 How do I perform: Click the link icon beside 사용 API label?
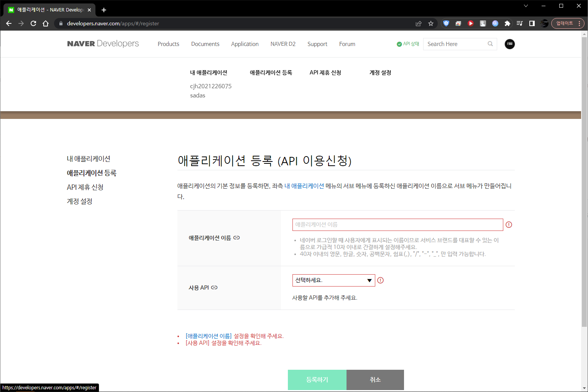214,287
